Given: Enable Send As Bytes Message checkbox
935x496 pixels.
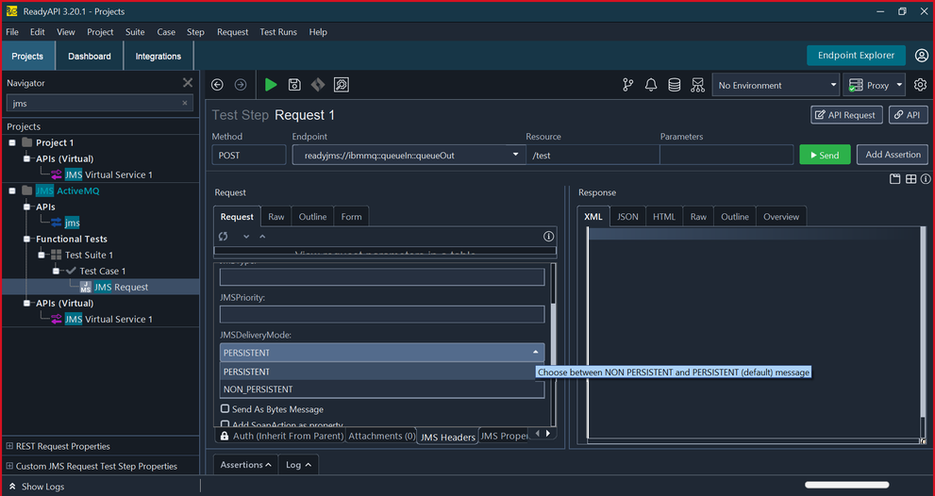Looking at the screenshot, I should (x=225, y=409).
